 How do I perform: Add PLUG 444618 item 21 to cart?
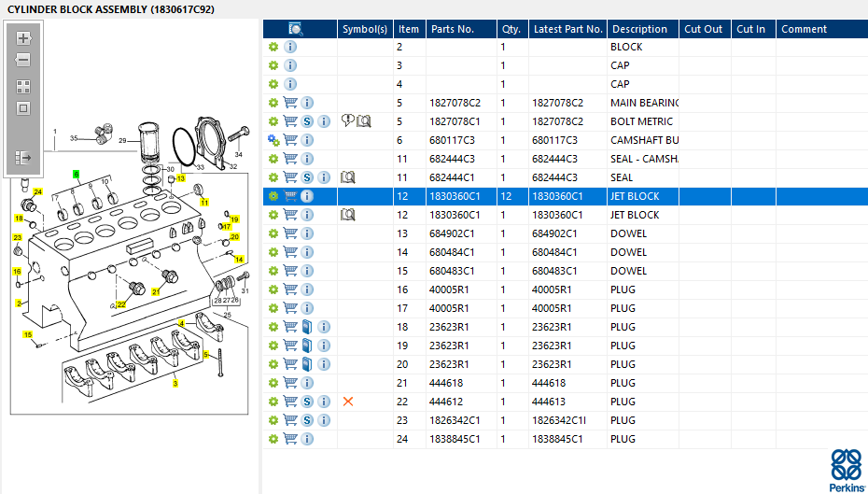point(290,383)
